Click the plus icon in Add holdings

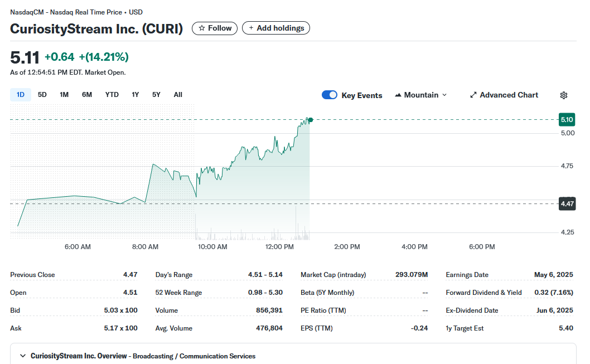point(251,28)
